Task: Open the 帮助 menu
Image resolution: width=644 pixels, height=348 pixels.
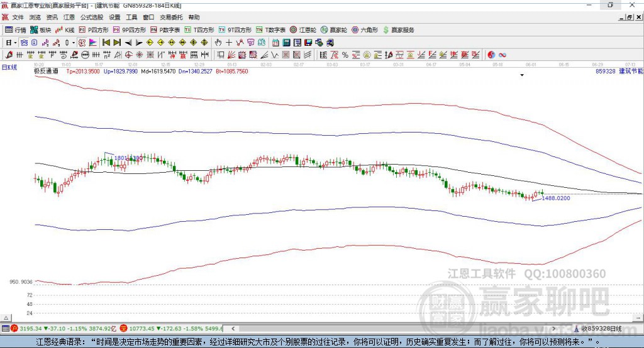Action: pyautogui.click(x=194, y=17)
